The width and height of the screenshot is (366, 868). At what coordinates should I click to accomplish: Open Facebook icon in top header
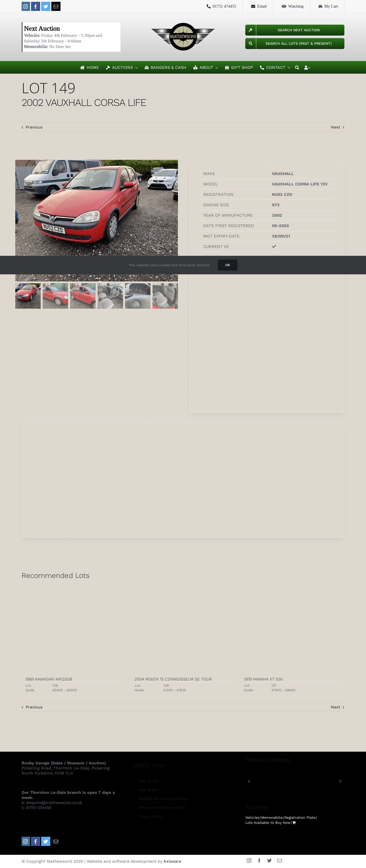click(x=36, y=6)
